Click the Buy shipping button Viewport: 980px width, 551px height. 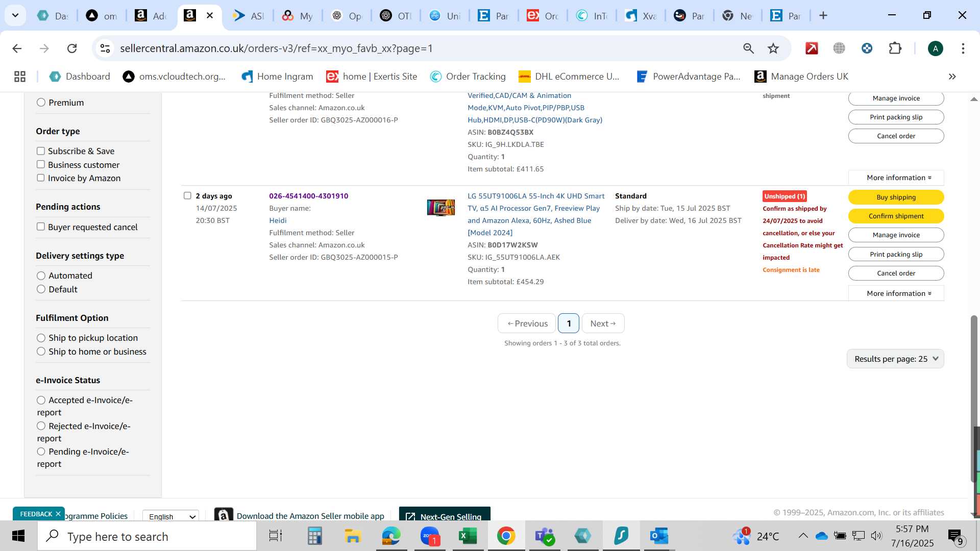pos(896,197)
